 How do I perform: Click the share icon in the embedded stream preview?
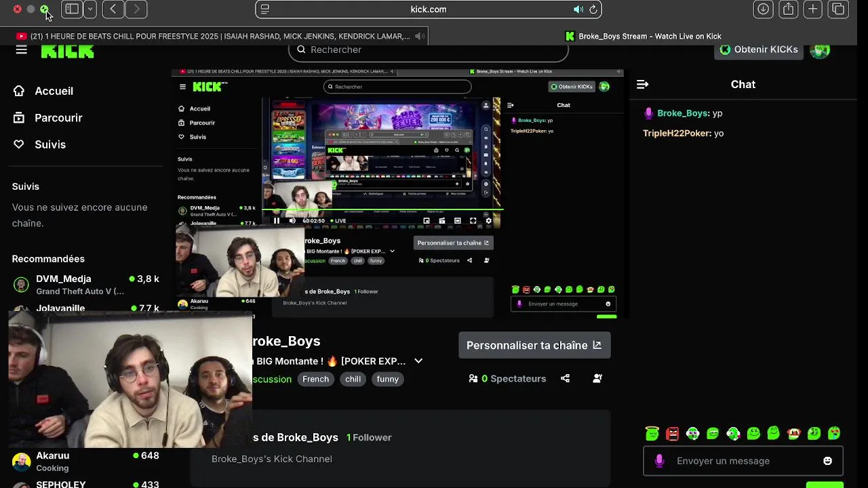[469, 260]
